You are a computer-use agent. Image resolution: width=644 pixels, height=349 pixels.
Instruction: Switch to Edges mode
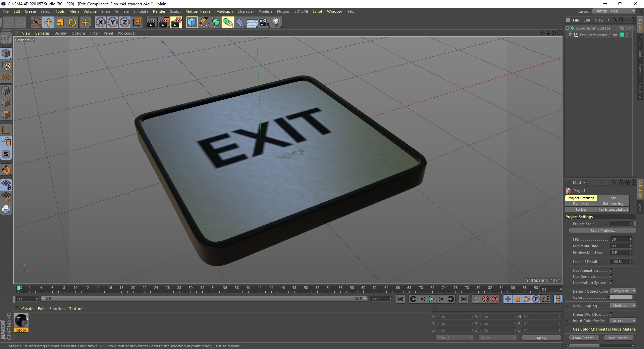6,102
